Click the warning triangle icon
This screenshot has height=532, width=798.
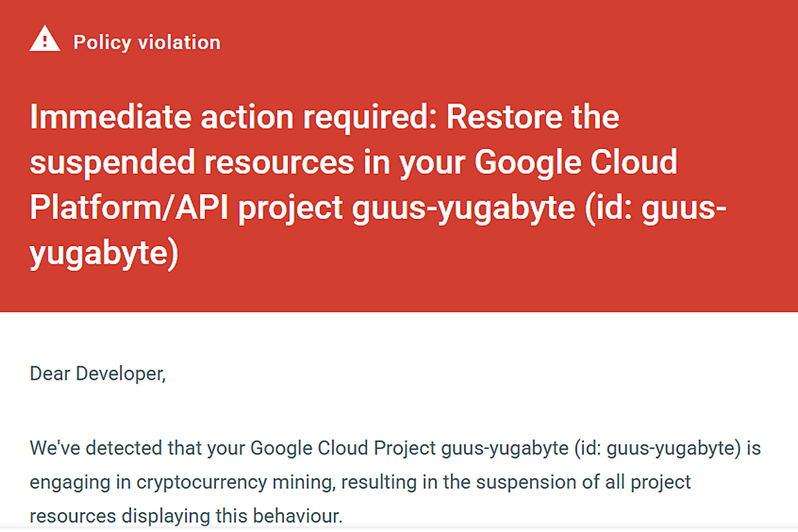[45, 41]
